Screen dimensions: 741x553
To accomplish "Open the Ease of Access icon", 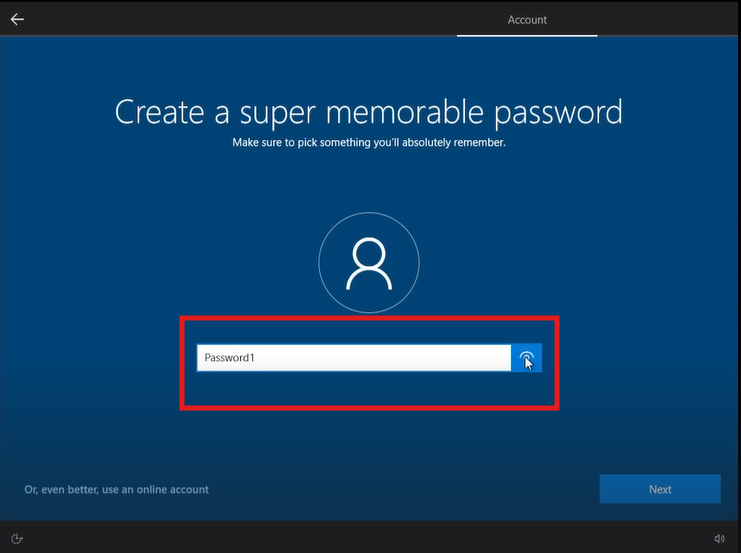I will point(17,538).
